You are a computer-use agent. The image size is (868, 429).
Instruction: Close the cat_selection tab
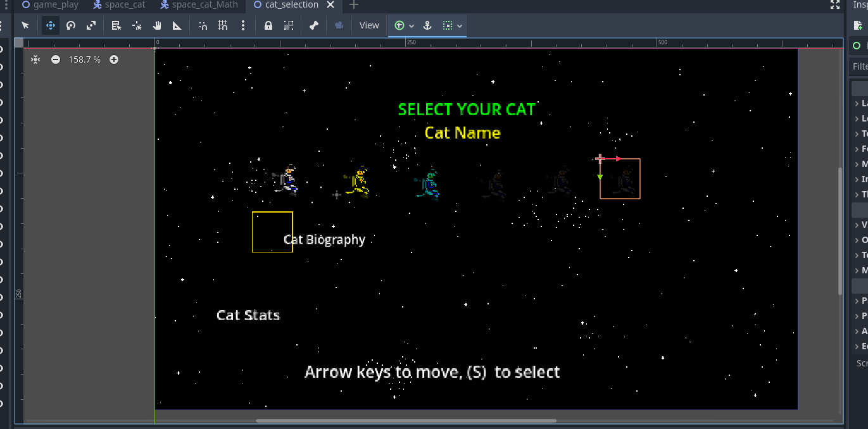[330, 5]
